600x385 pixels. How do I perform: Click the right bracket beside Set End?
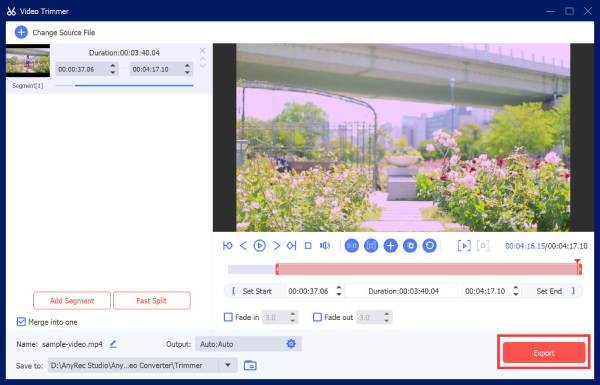pyautogui.click(x=573, y=291)
